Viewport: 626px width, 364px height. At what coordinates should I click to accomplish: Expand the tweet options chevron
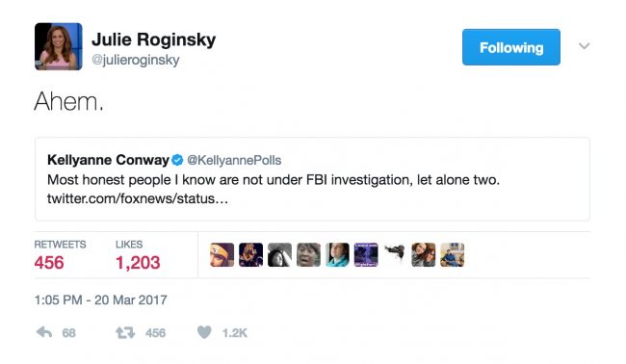[x=584, y=46]
